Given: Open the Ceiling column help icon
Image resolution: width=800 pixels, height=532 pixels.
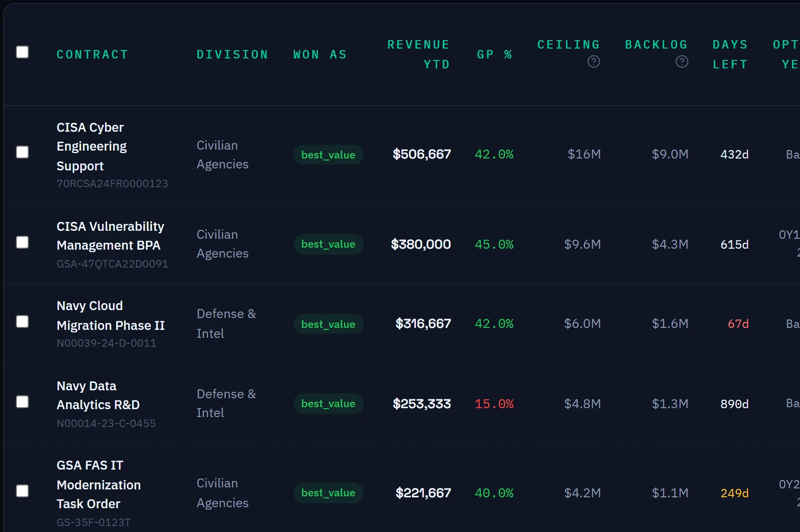Looking at the screenshot, I should (593, 61).
